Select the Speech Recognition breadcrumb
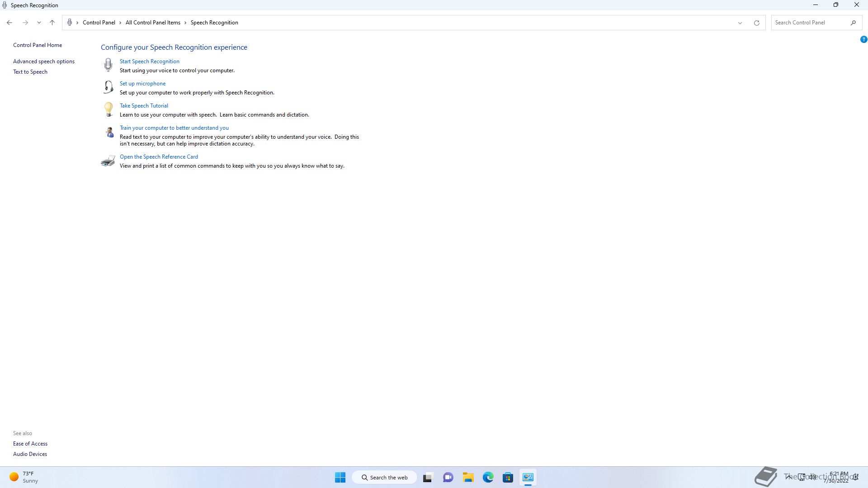Viewport: 868px width, 488px height. click(x=214, y=23)
